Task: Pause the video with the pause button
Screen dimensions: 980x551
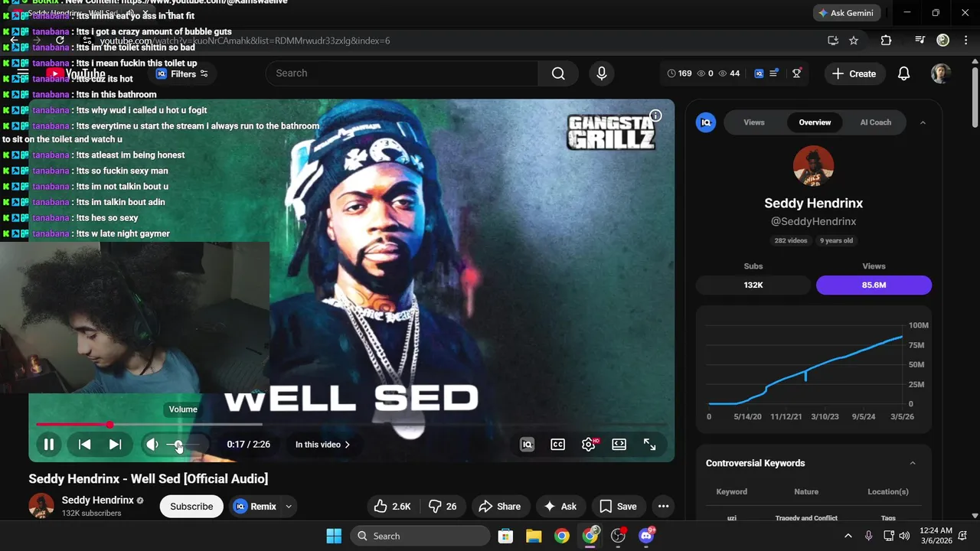Action: tap(49, 445)
